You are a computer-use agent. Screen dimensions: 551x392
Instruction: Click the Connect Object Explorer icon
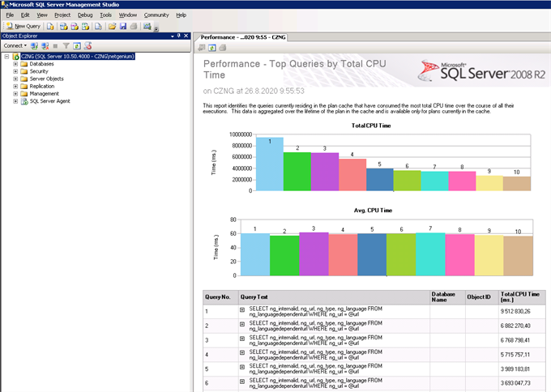34,45
